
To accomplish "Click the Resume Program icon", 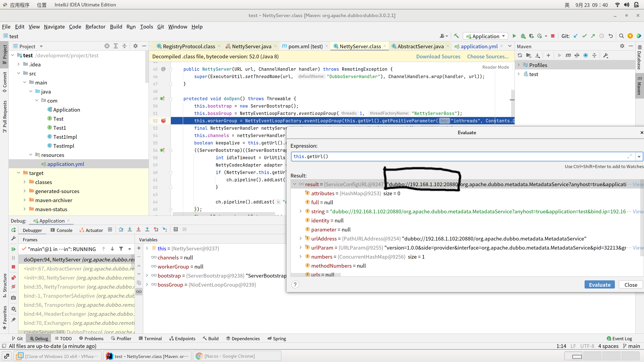I will 13,249.
